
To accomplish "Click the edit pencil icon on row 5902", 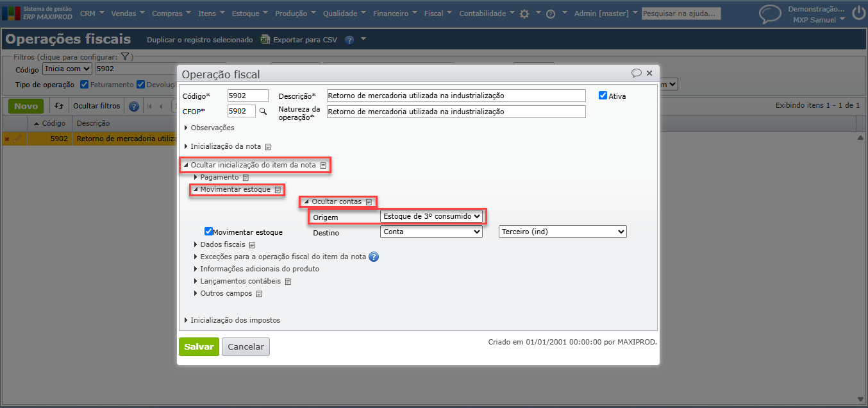I will point(18,138).
